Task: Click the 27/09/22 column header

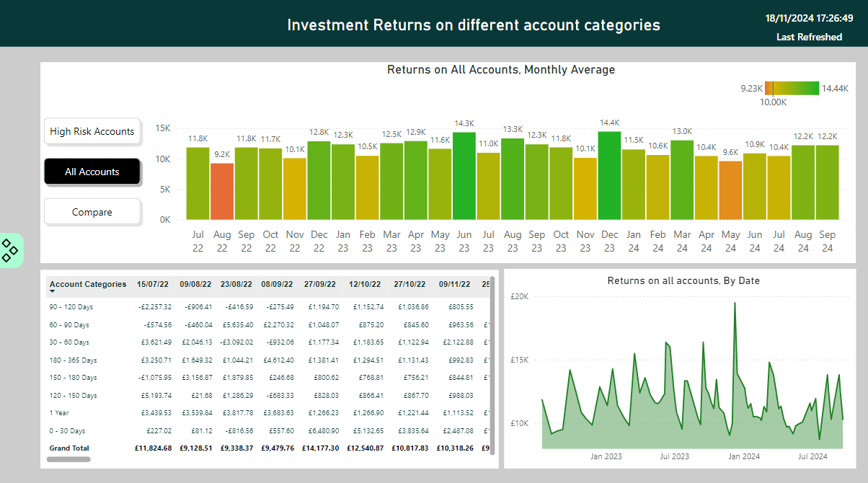Action: 322,285
